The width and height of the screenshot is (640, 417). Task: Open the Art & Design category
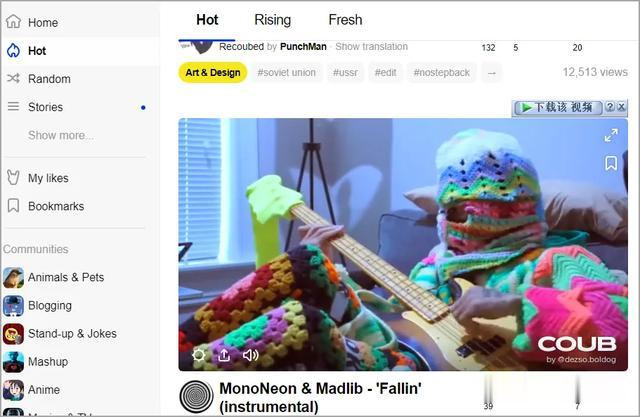[x=213, y=73]
